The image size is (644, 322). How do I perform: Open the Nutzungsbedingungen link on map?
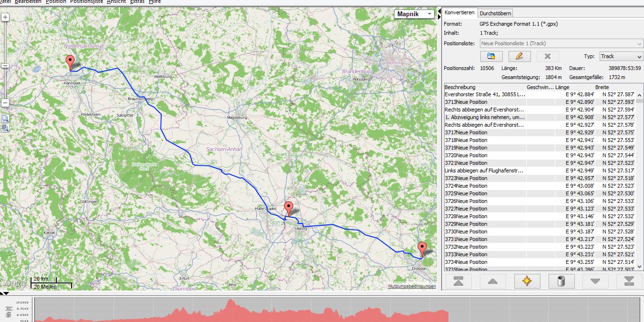(x=412, y=286)
